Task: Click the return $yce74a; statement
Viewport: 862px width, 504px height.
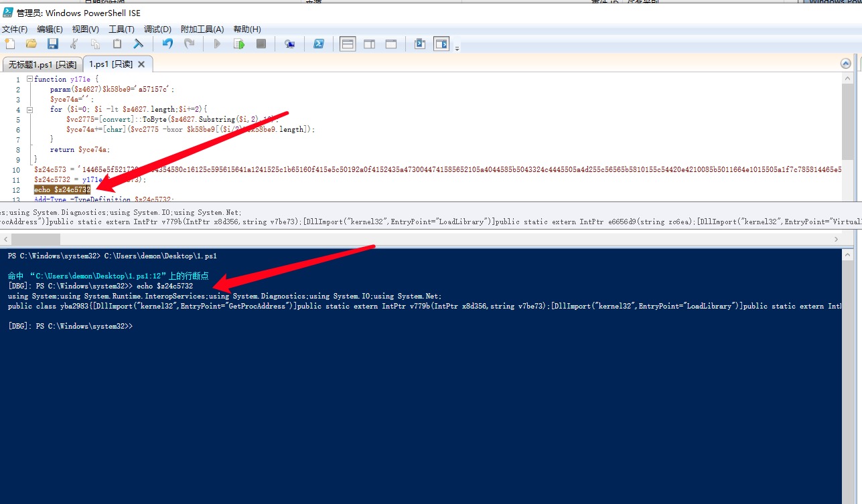Action: [80, 150]
